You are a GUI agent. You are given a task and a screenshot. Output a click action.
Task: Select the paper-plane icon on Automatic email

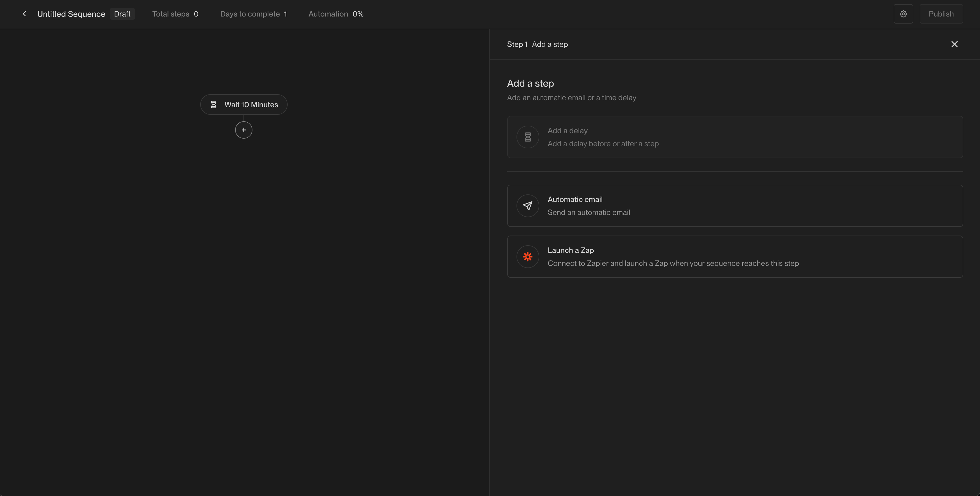point(527,205)
